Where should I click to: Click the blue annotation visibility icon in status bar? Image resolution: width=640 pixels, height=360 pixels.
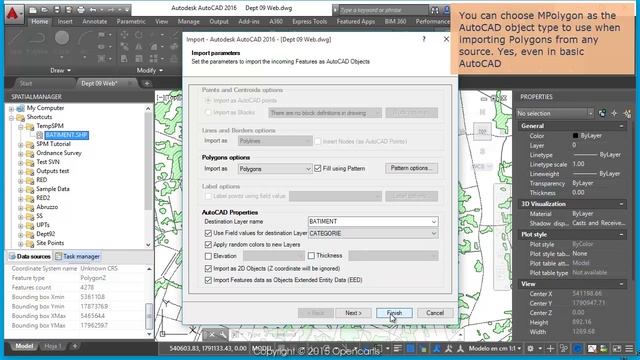point(437,349)
